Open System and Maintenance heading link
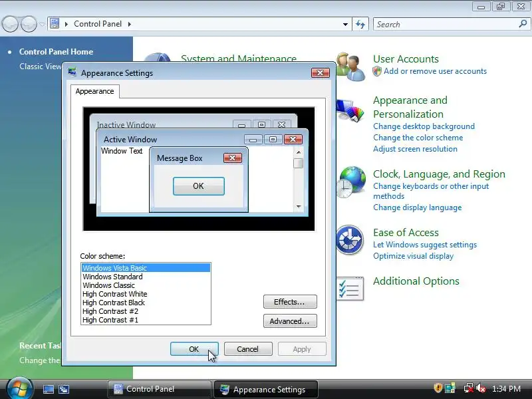Image resolution: width=532 pixels, height=399 pixels. click(239, 59)
